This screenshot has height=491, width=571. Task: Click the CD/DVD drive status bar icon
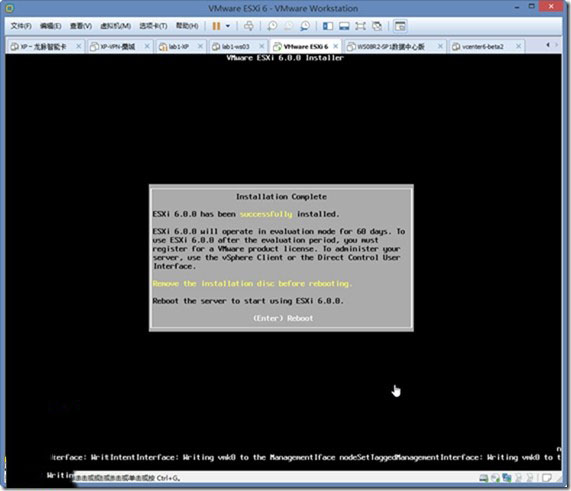[x=495, y=478]
